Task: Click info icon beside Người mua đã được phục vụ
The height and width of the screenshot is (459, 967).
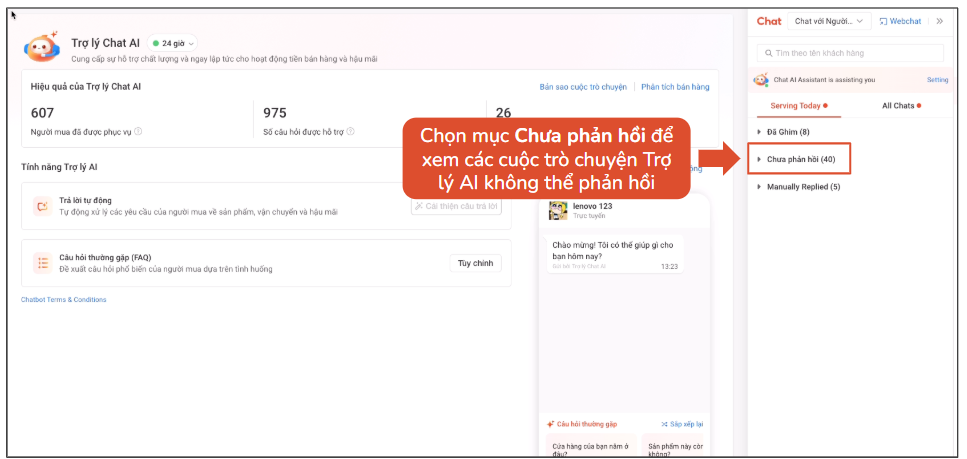Action: coord(138,131)
